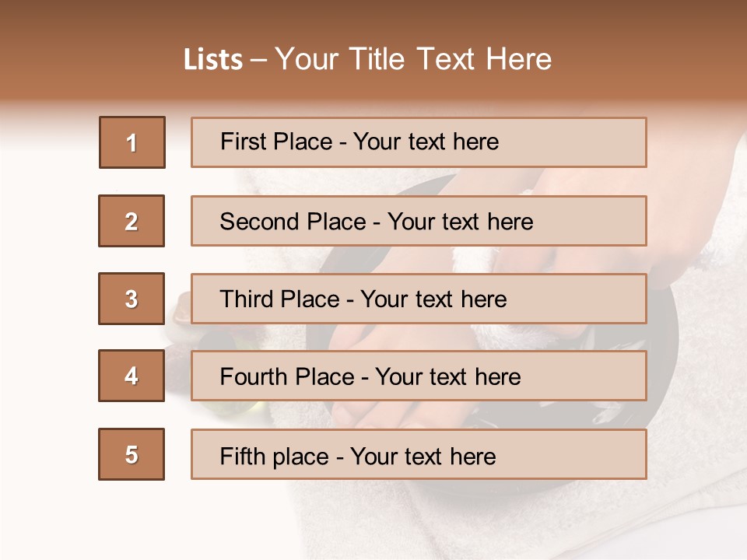Viewport: 747px width, 560px height.
Task: Select the number 5 box
Action: tap(132, 454)
